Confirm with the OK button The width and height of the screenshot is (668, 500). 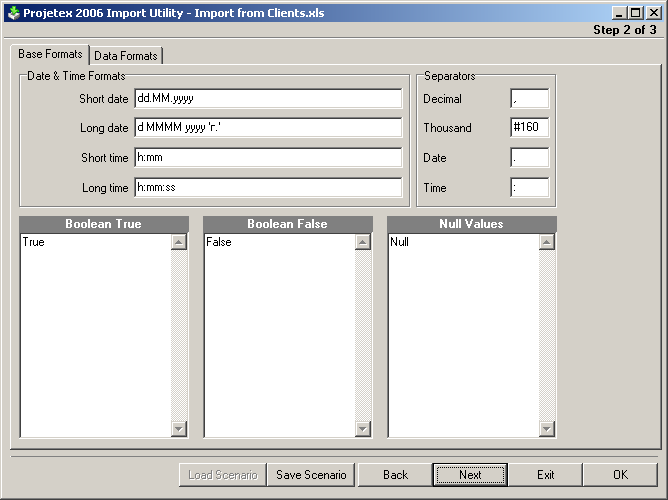[x=620, y=475]
